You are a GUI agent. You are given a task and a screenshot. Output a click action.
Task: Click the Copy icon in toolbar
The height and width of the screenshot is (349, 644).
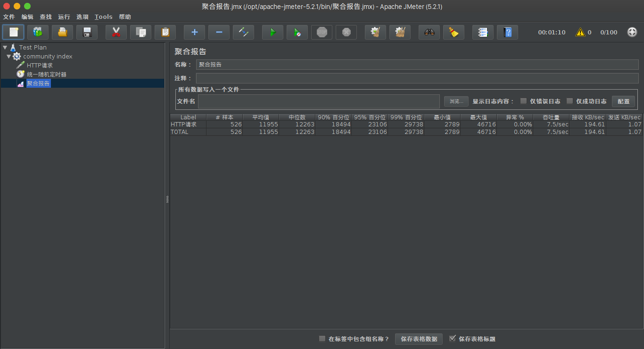coord(140,32)
